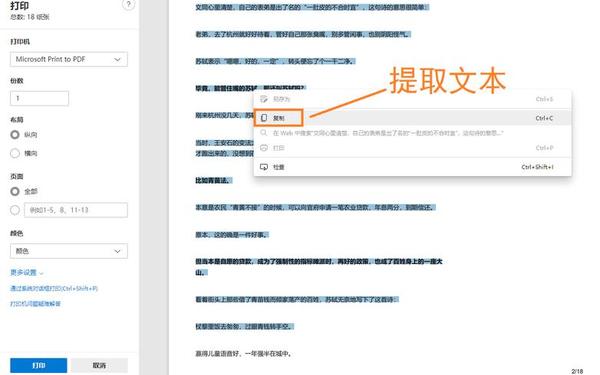Choose 复制 (Ctrl+C) in the context menu
600x375 pixels.
(x=412, y=118)
